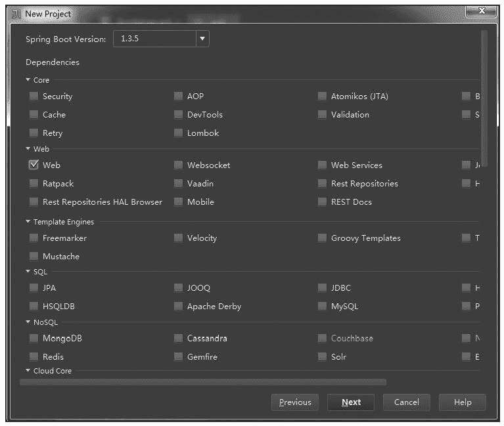Check the Redis checkbox
This screenshot has width=504, height=426.
click(34, 357)
